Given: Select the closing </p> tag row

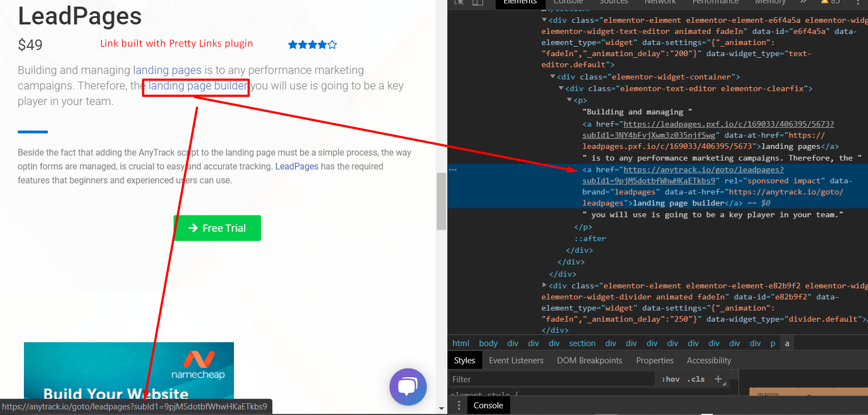Looking at the screenshot, I should pyautogui.click(x=583, y=227).
